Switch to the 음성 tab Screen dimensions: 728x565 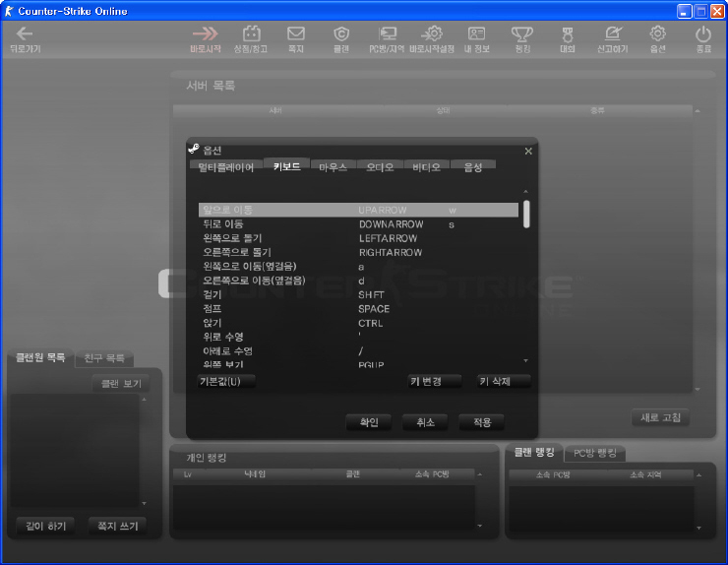(473, 167)
